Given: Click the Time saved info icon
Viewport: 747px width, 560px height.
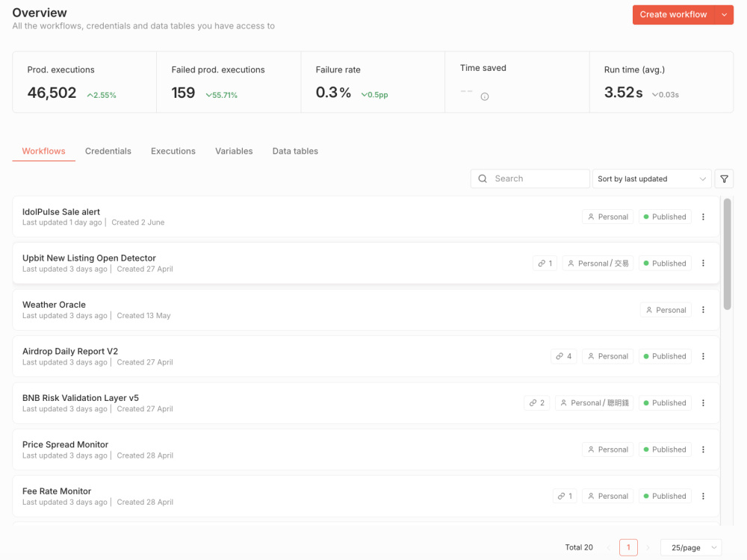Looking at the screenshot, I should 485,96.
